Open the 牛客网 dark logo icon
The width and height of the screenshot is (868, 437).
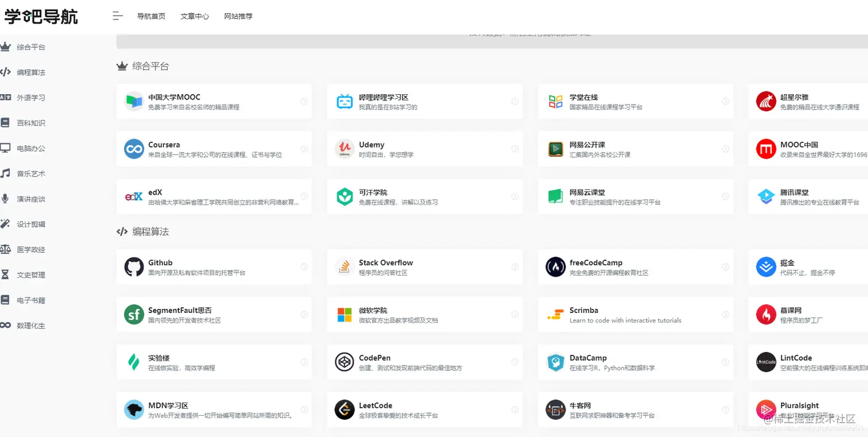555,410
